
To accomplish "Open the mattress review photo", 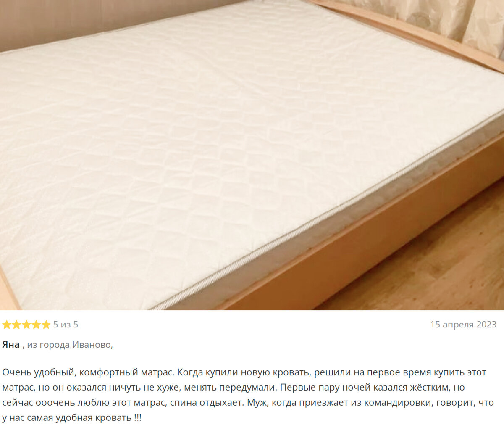I will pyautogui.click(x=252, y=155).
